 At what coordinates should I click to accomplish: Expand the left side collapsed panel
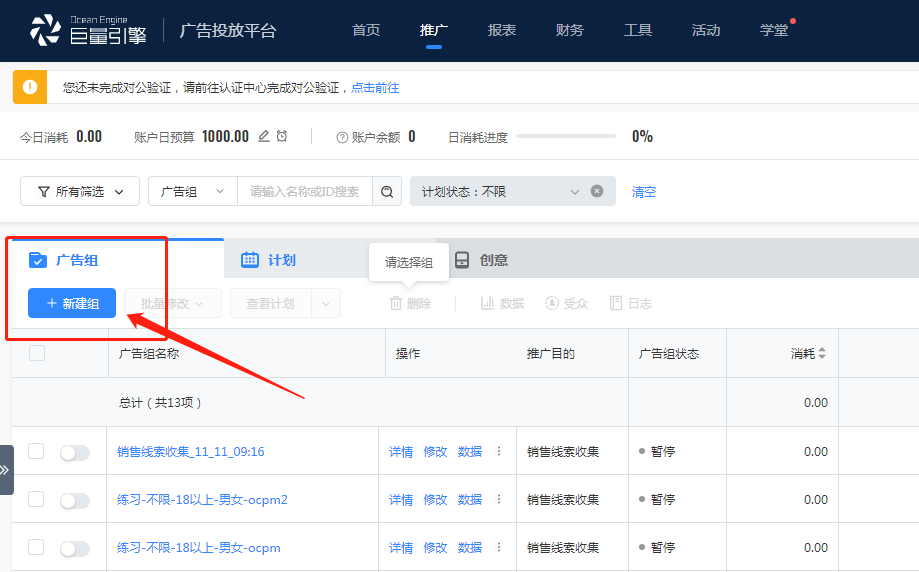[6, 470]
